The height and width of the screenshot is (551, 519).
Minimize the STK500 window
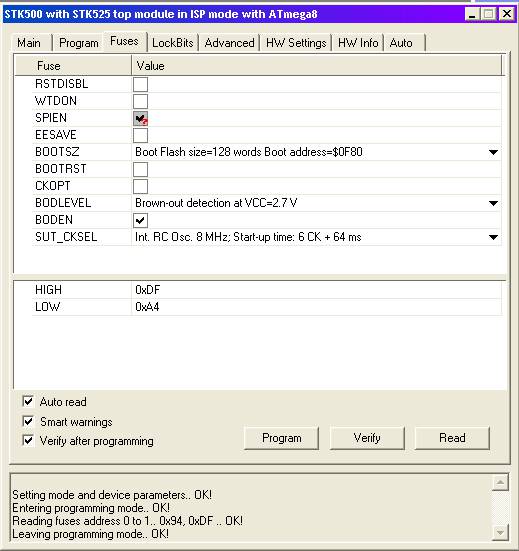(x=473, y=14)
